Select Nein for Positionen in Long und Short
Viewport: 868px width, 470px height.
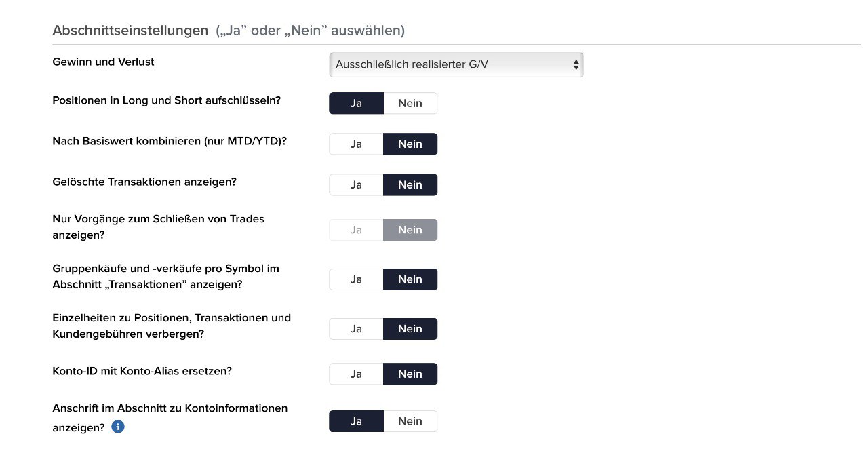tap(410, 104)
